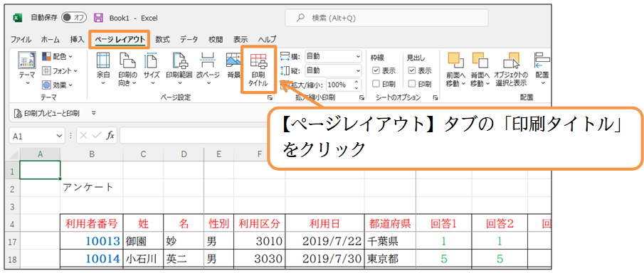Open the Name Box dropdown arrow
Screen dimensions: 644x273
(60, 136)
